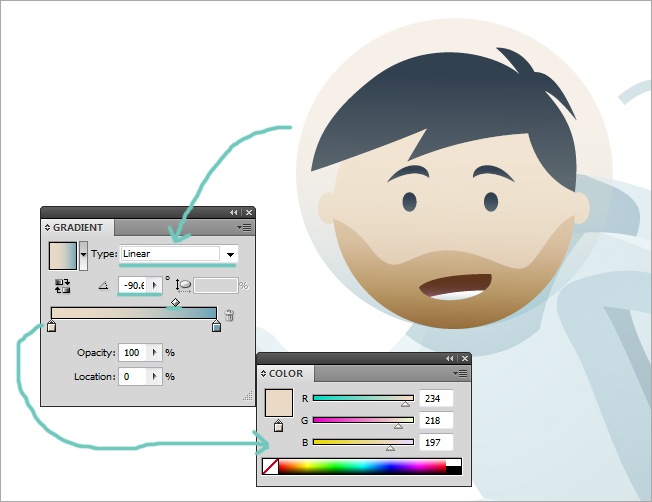The height and width of the screenshot is (502, 652).
Task: Open the Location value dropdown arrow
Action: [155, 377]
